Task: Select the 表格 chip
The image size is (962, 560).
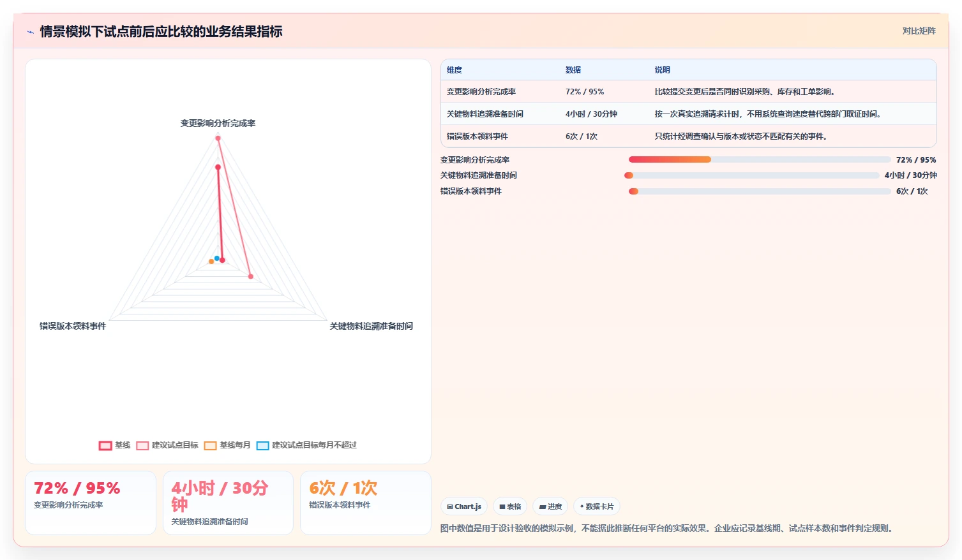Action: pos(510,506)
